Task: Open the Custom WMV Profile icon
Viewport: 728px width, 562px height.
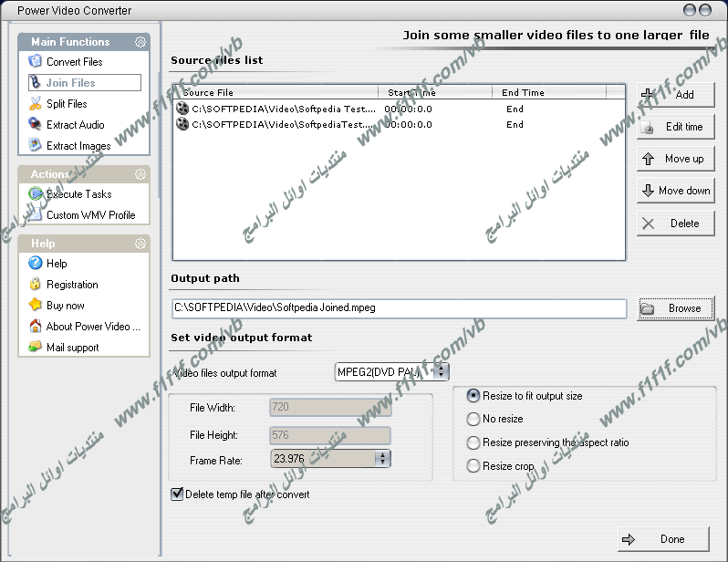Action: pos(36,215)
